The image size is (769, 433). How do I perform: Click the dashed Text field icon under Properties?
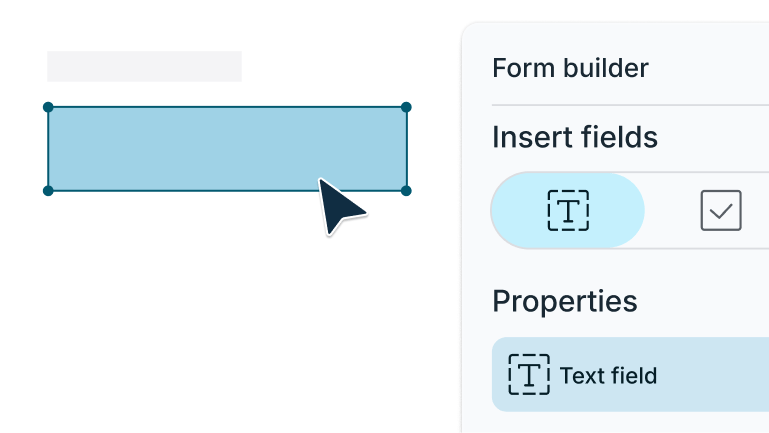click(x=529, y=375)
